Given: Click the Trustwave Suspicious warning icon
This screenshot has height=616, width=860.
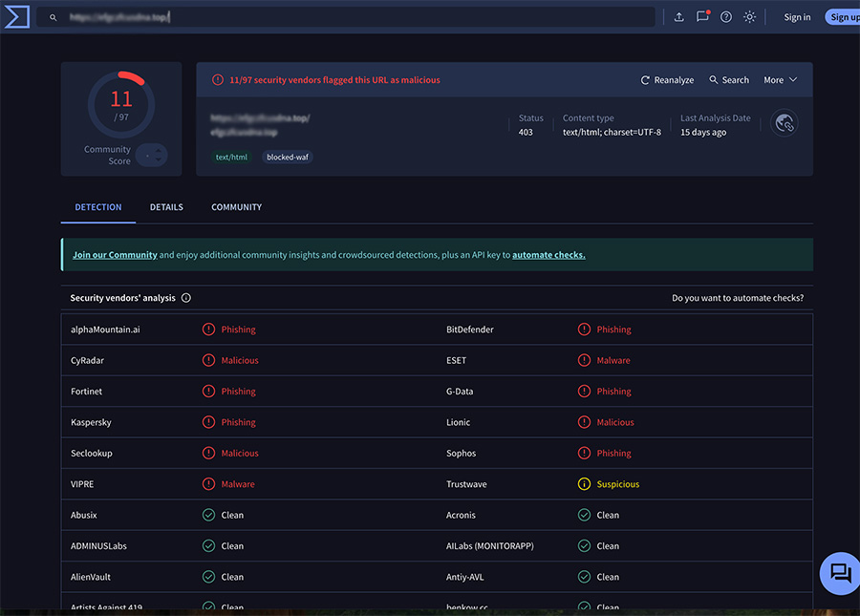Looking at the screenshot, I should click(584, 484).
